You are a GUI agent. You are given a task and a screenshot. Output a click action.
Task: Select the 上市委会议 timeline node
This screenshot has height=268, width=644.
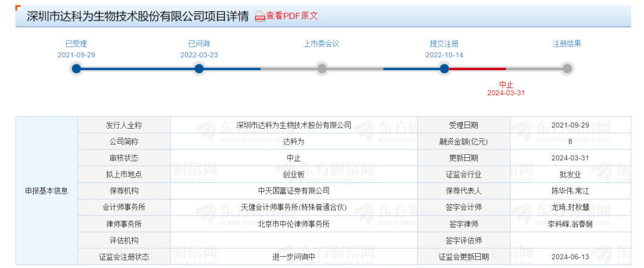321,68
